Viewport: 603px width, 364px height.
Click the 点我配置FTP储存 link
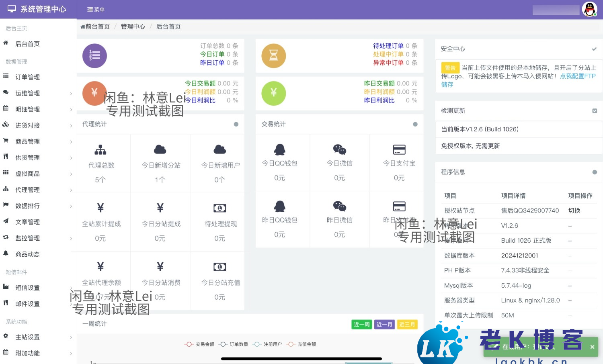coord(577,76)
